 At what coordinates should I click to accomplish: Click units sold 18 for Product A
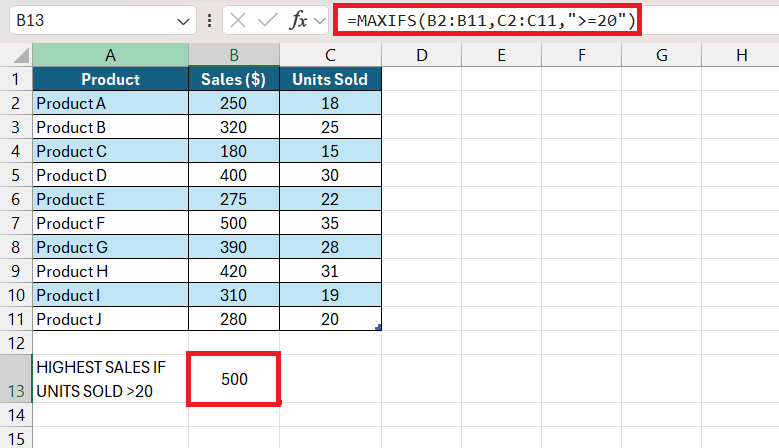(330, 103)
